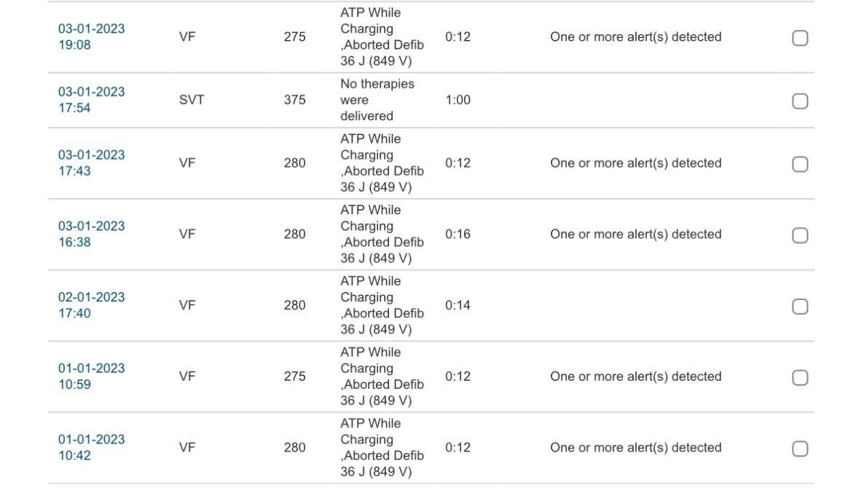Click the alert text in the 19:08 row
Image resolution: width=856 pixels, height=504 pixels.
635,36
